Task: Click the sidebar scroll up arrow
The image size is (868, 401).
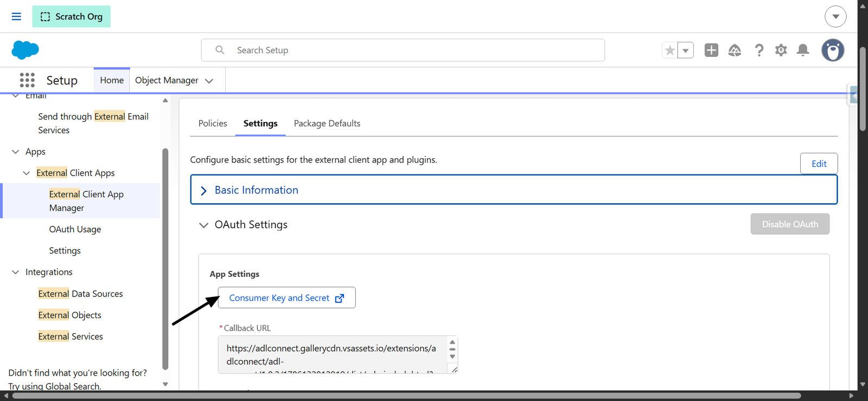Action: click(165, 100)
